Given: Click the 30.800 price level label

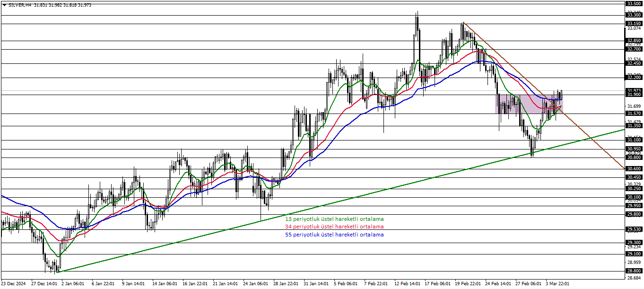Looking at the screenshot, I should pyautogui.click(x=634, y=158).
